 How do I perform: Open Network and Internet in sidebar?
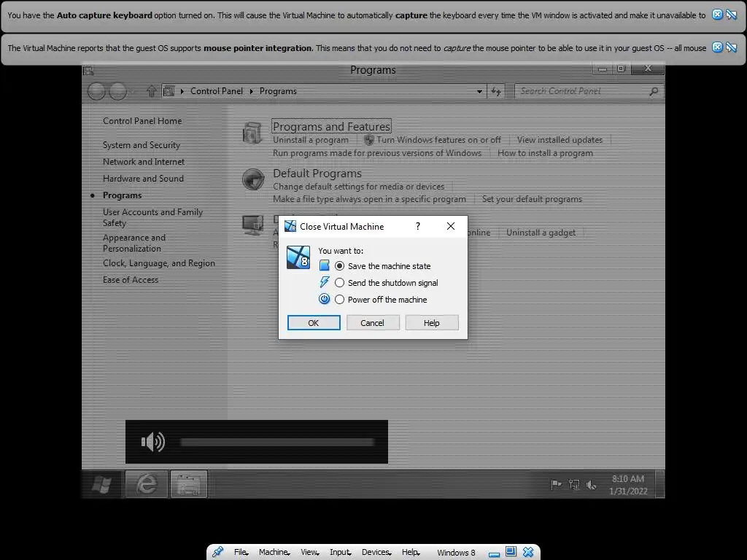144,162
